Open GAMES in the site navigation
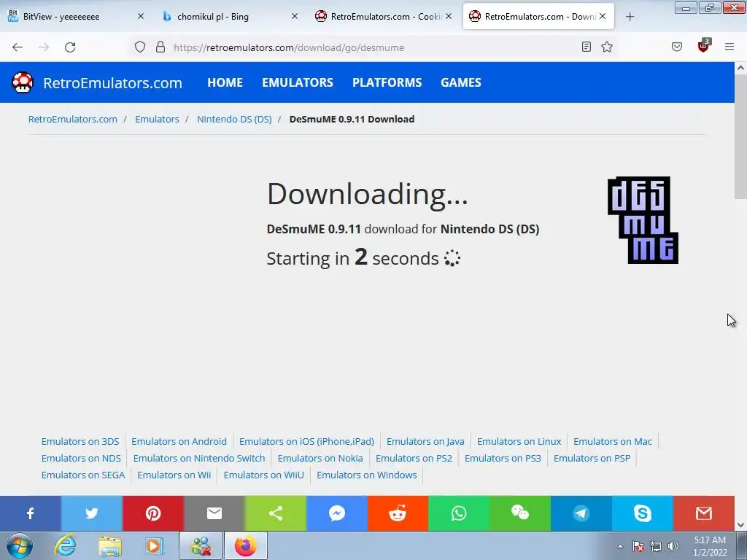The width and height of the screenshot is (747, 560). pos(461,82)
